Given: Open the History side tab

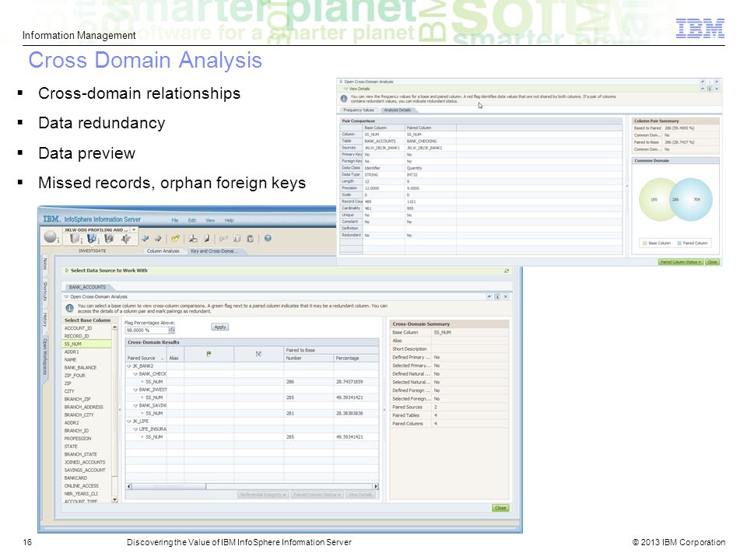Looking at the screenshot, I should click(x=45, y=320).
